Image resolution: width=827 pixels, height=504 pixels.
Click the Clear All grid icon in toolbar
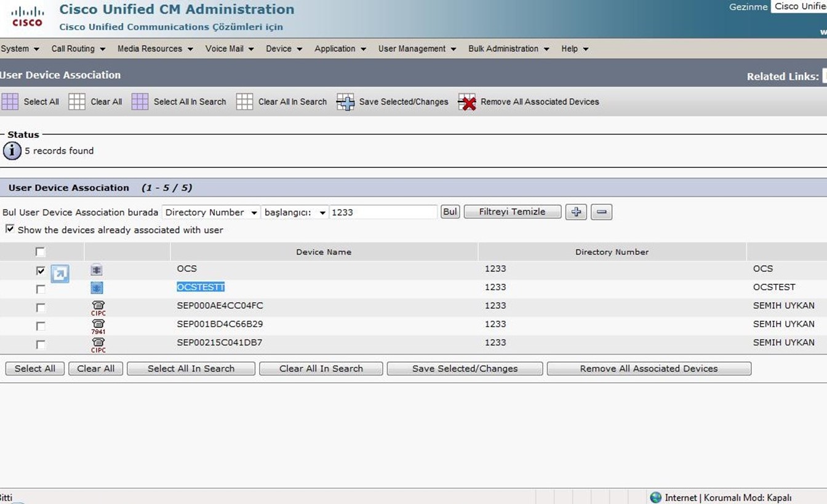tap(77, 102)
